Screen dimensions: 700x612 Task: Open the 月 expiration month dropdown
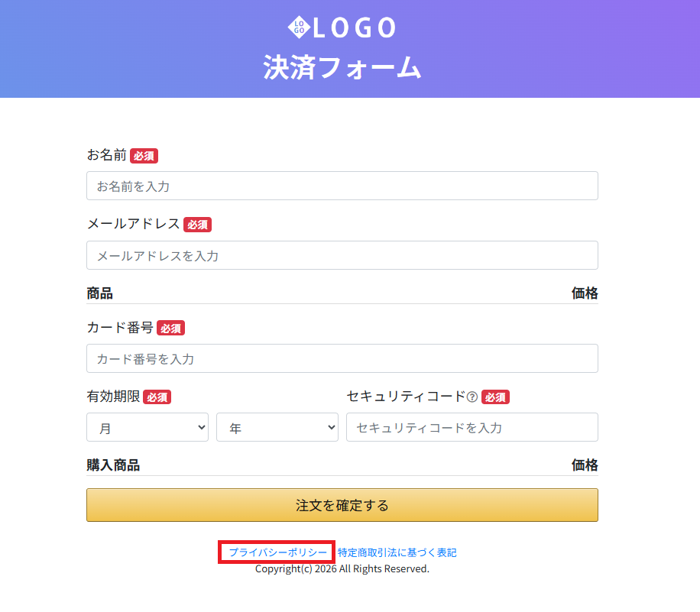[147, 428]
